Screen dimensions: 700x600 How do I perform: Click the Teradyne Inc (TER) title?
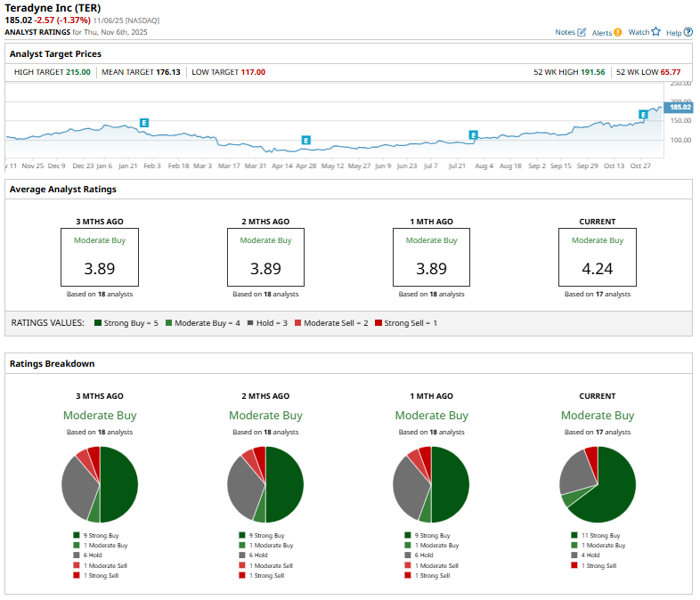click(x=53, y=8)
